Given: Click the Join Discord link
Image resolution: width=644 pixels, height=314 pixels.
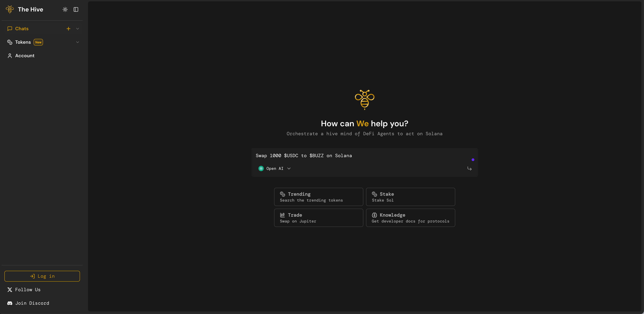Looking at the screenshot, I should [32, 303].
